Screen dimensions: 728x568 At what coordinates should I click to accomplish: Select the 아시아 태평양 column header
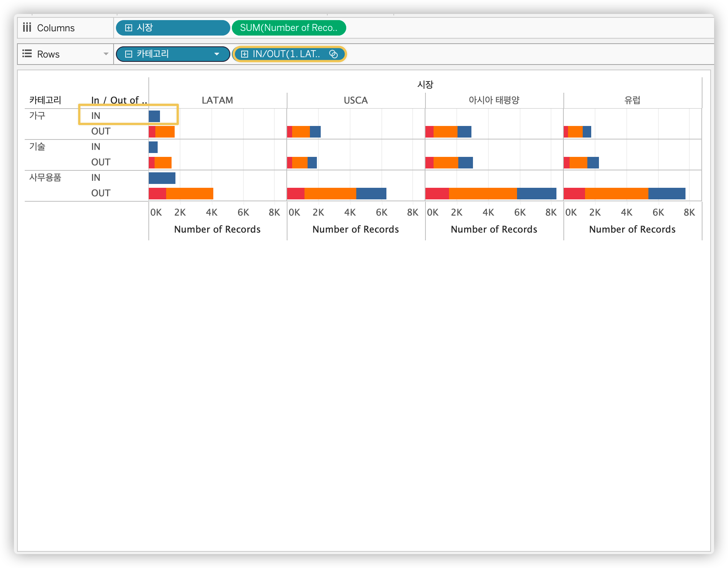494,100
